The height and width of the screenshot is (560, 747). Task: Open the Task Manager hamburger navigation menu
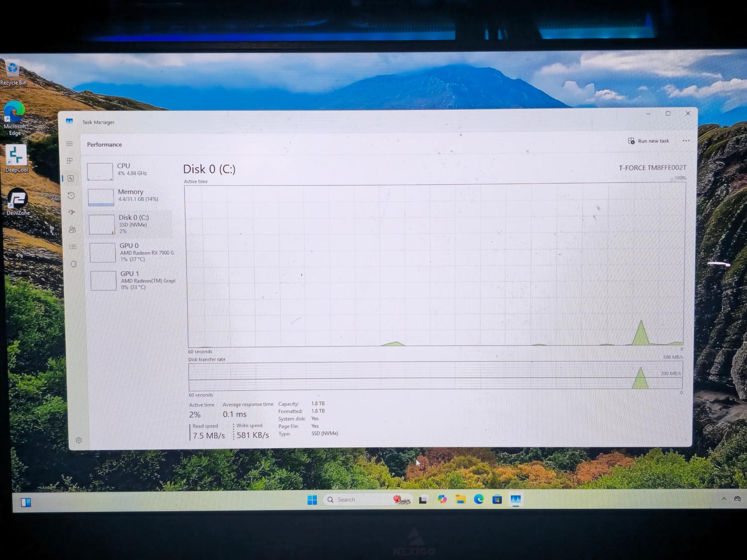pos(69,144)
